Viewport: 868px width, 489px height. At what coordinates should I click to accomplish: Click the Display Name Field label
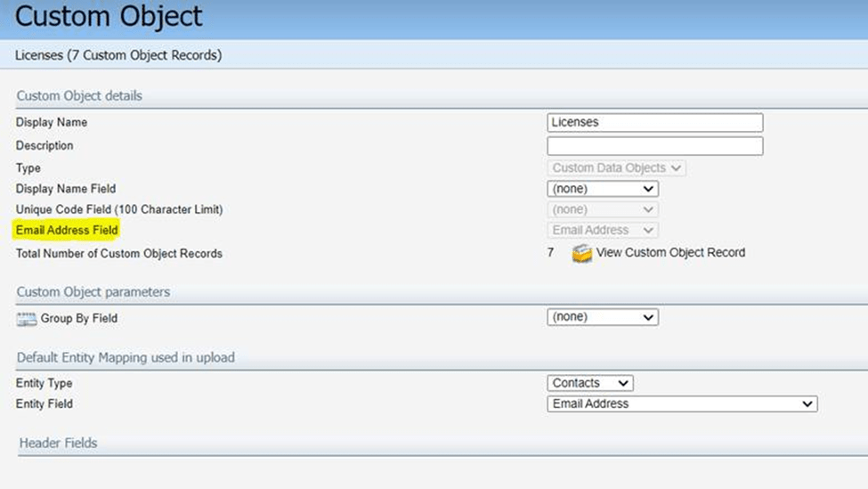pyautogui.click(x=66, y=189)
